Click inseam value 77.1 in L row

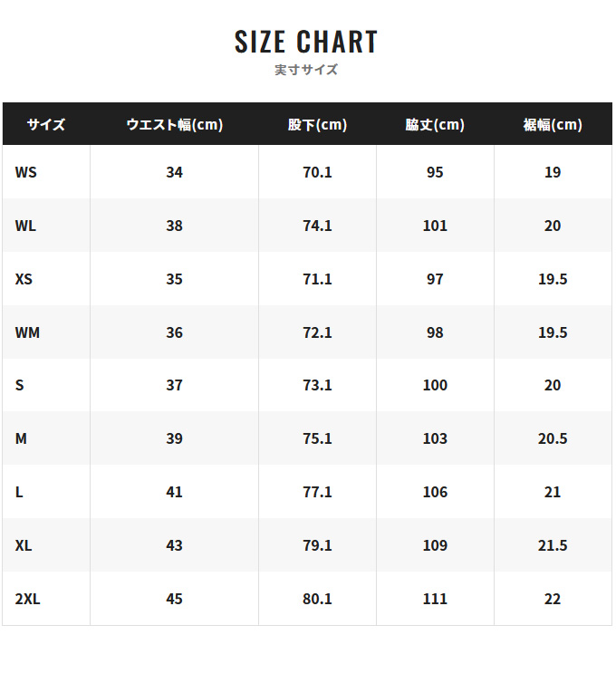point(317,492)
